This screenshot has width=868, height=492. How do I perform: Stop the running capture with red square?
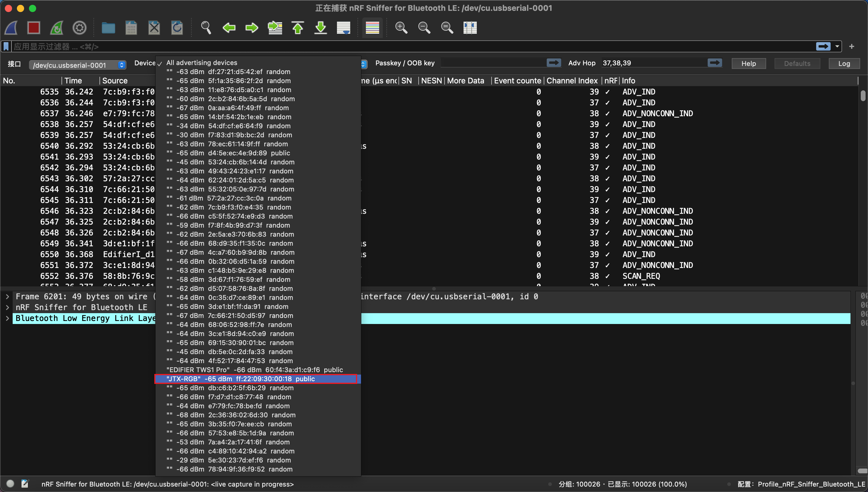point(34,27)
